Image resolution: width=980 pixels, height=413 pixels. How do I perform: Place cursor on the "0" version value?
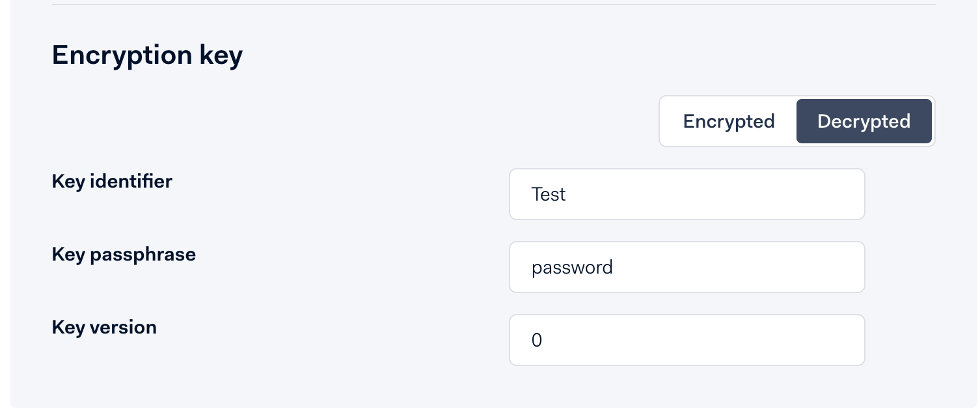537,341
